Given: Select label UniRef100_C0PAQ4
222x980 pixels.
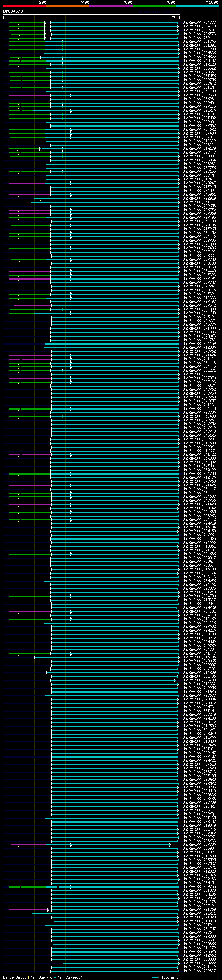Looking at the screenshot, I should [199, 122].
